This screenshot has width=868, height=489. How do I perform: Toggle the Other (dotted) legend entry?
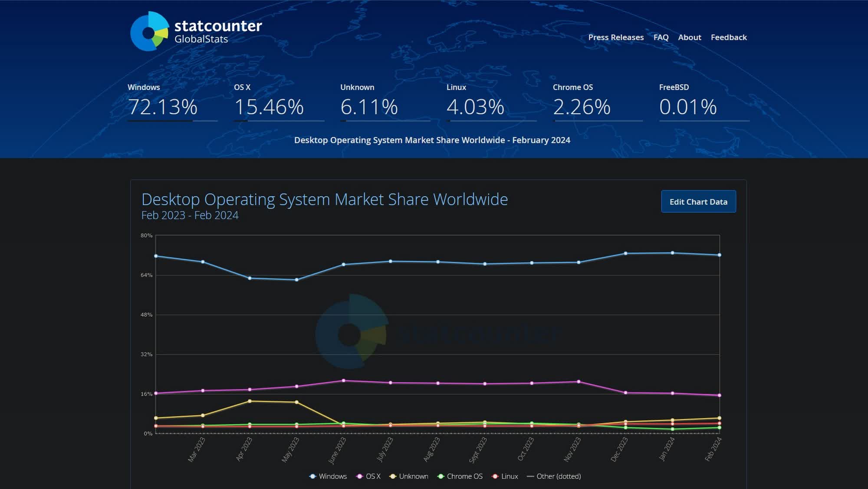coord(554,476)
